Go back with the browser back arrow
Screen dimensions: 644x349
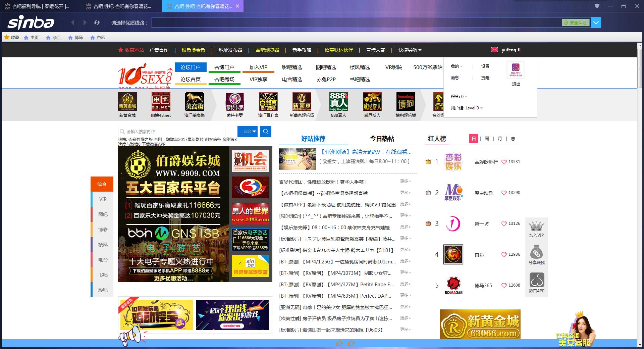(x=73, y=22)
